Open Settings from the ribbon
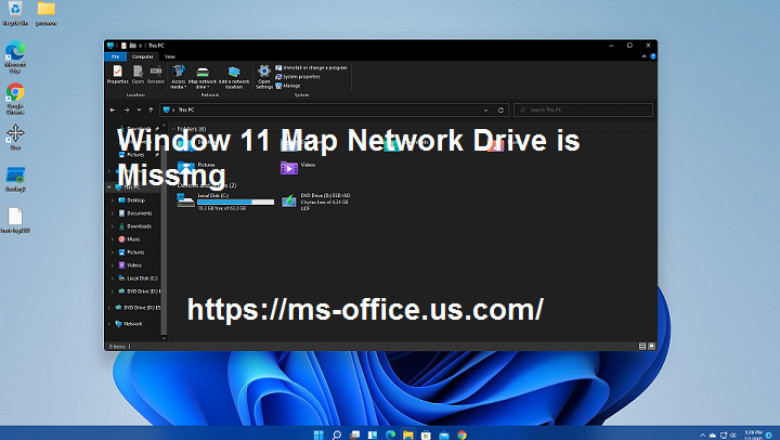 pos(264,73)
